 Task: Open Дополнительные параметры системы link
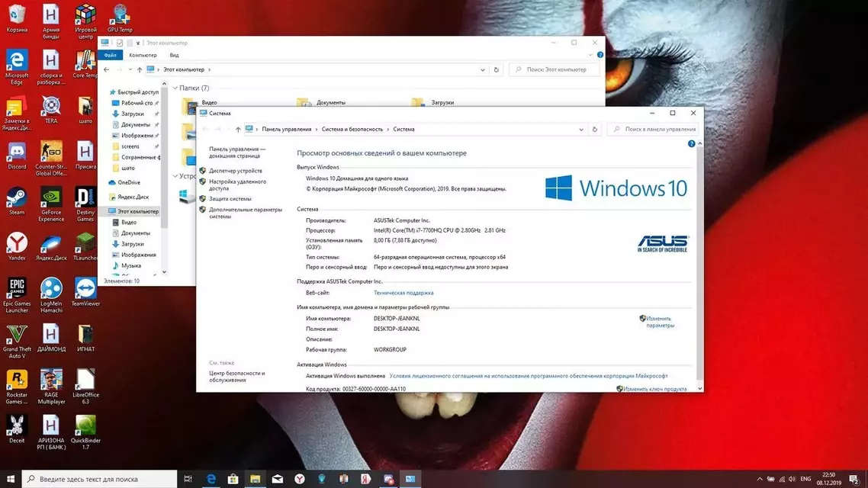246,213
